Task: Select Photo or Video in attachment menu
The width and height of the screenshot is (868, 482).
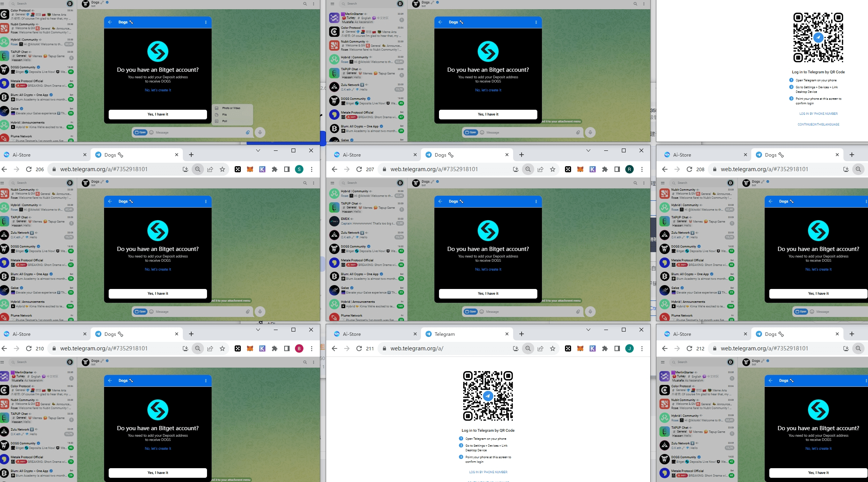Action: (231, 108)
